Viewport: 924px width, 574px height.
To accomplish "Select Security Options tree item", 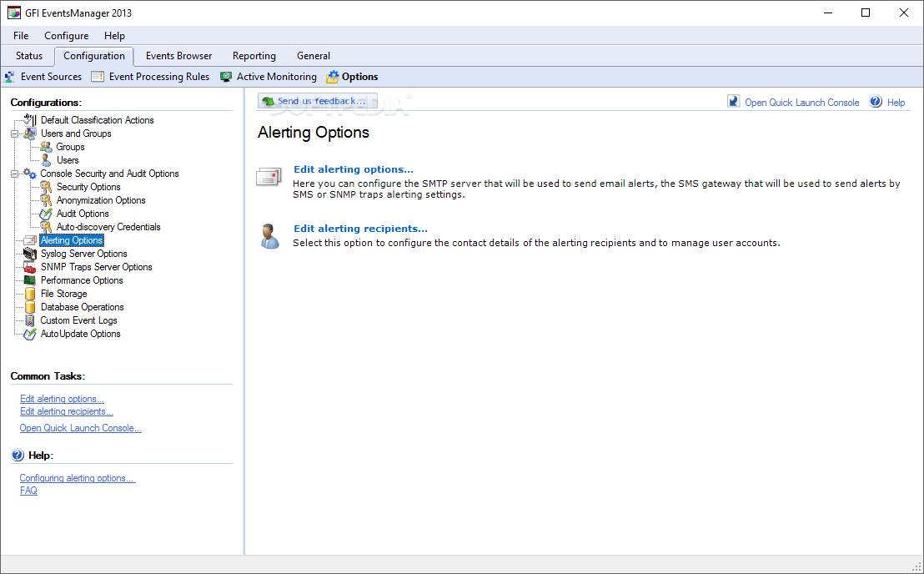I will (x=88, y=187).
